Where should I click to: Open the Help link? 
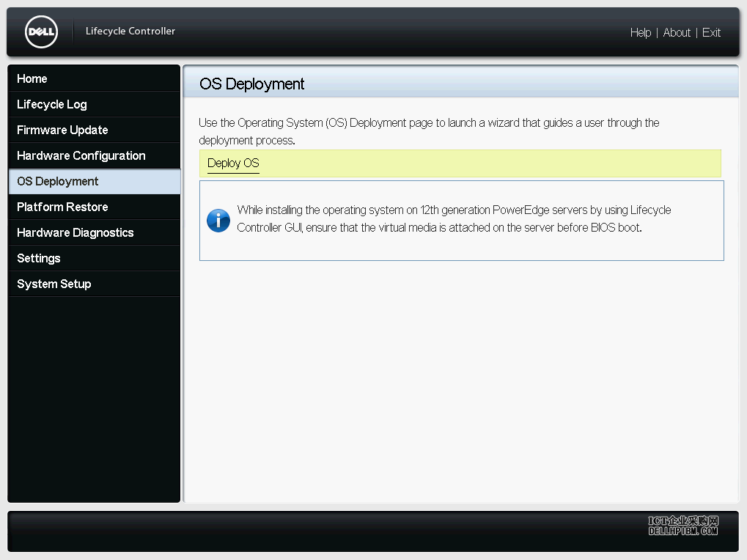640,32
